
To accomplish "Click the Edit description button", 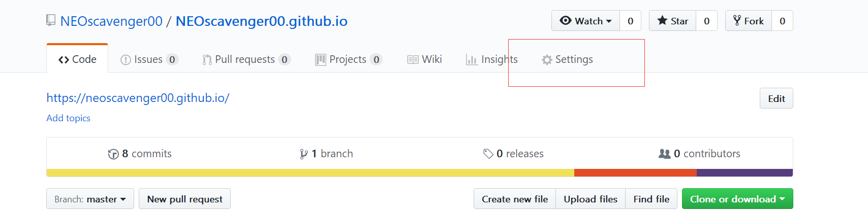I will [x=777, y=98].
